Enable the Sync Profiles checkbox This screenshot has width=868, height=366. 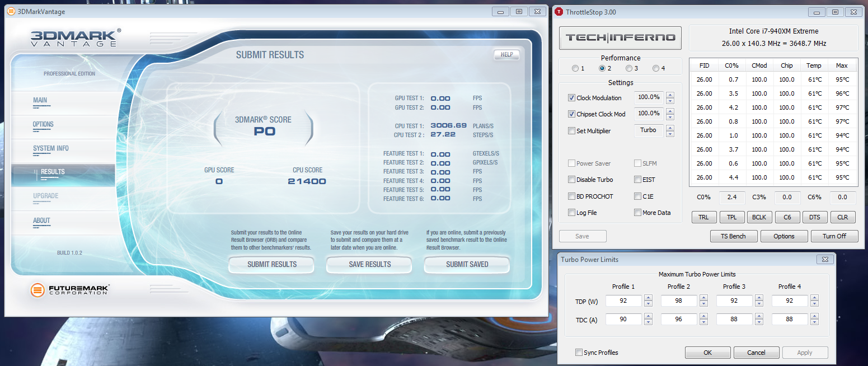point(579,353)
